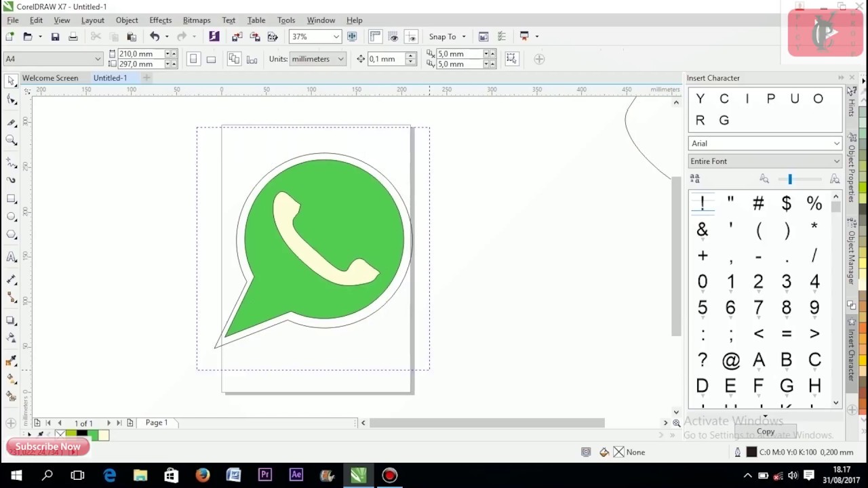The height and width of the screenshot is (488, 868).
Task: Open the A4 page size dropdown
Action: pos(98,59)
